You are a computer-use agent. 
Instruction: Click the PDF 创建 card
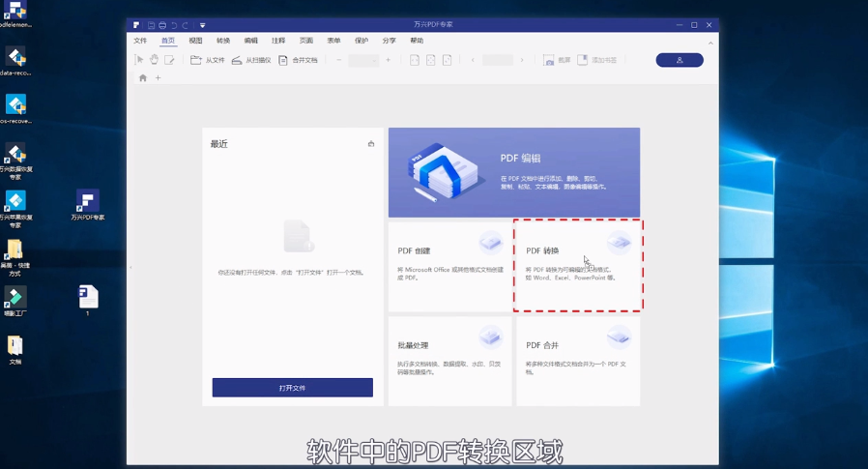(450, 266)
